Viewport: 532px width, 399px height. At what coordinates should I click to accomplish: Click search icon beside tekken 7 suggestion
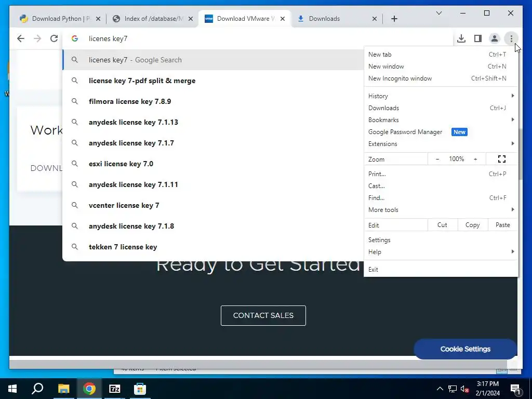[75, 247]
